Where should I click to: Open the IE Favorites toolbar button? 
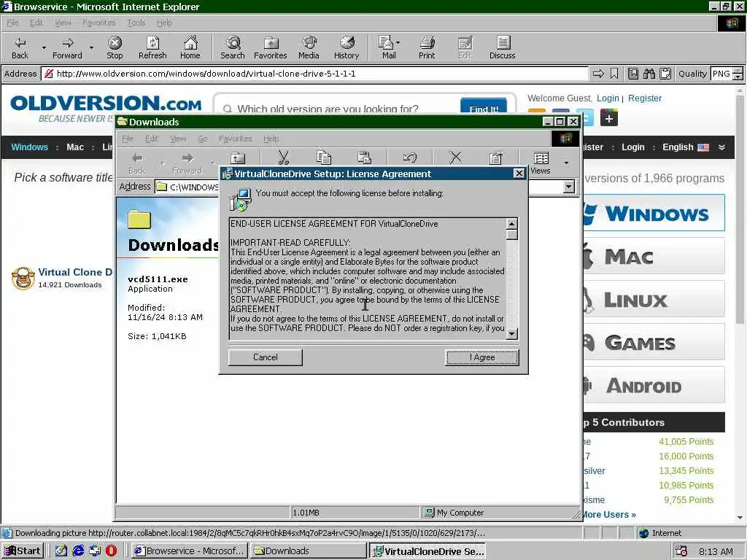271,47
